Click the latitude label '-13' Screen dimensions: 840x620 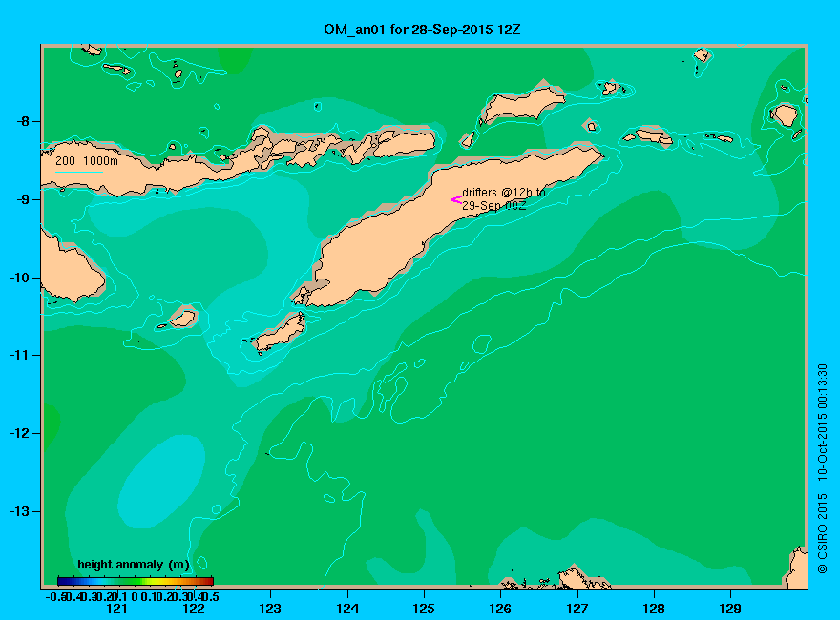19,511
